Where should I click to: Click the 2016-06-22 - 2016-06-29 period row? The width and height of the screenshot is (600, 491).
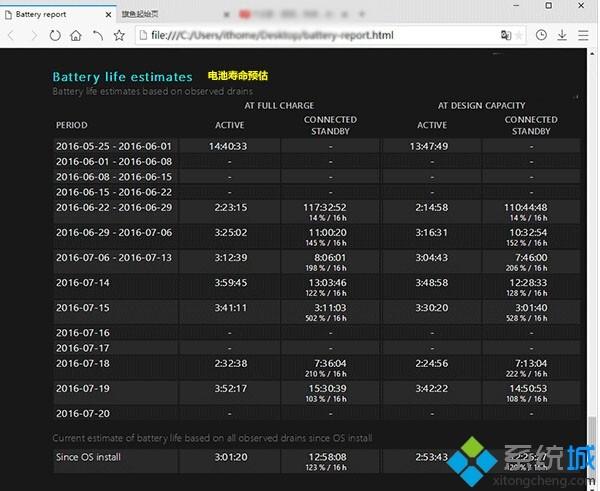coord(114,207)
